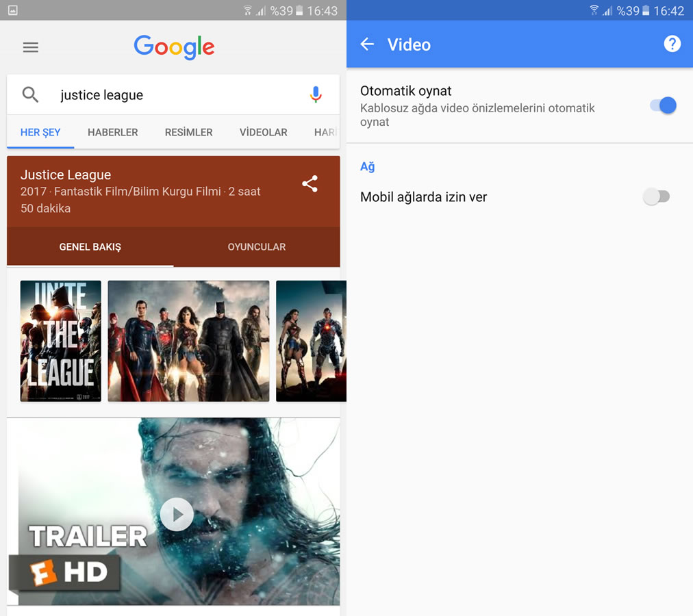Image resolution: width=693 pixels, height=616 pixels.
Task: Tap the 16:42 clock in right status bar
Action: point(669,10)
